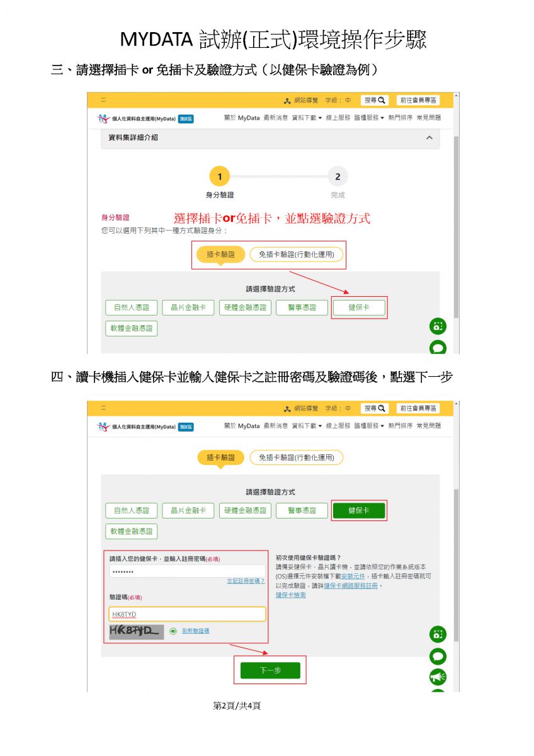Open 健保卡網路服務註冊 link
The width and height of the screenshot is (534, 756).
351,585
